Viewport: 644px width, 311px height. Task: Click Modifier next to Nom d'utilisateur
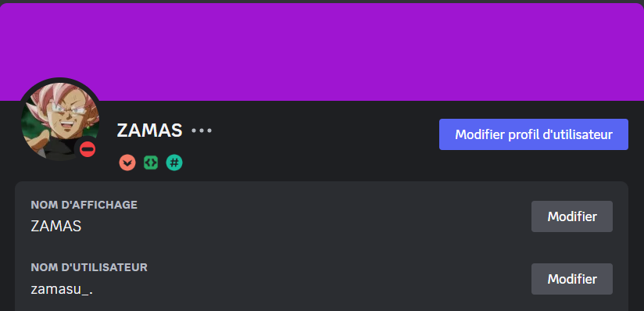click(572, 279)
